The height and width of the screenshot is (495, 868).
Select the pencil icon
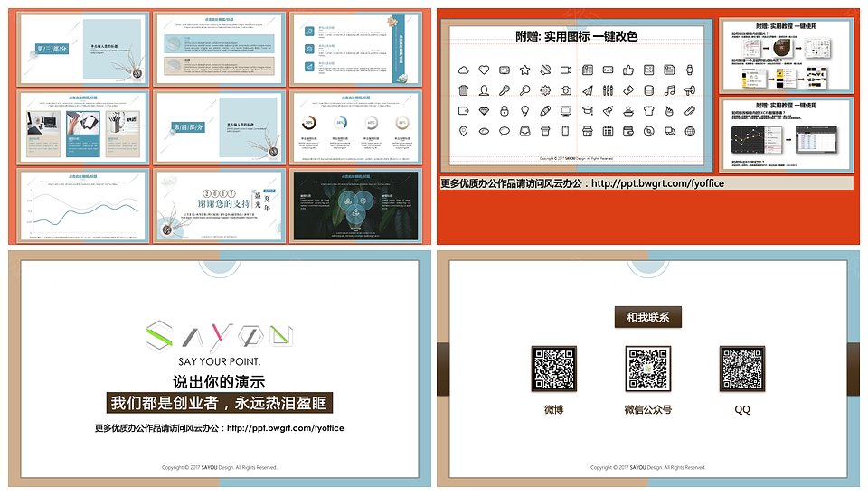coord(545,110)
